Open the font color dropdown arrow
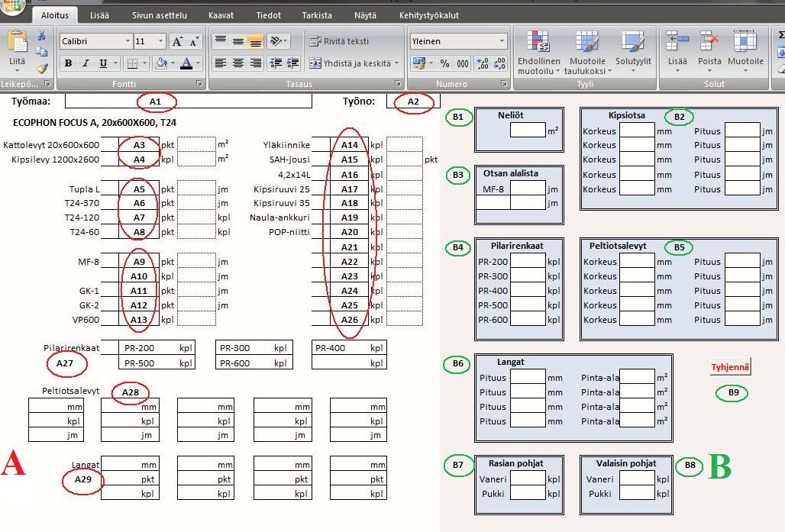Screen dimensions: 785x532 coord(199,63)
